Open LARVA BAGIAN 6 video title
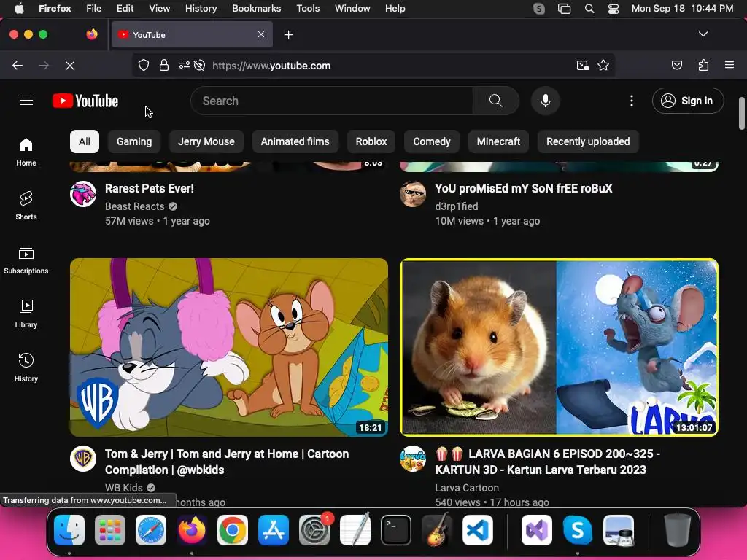 547,462
